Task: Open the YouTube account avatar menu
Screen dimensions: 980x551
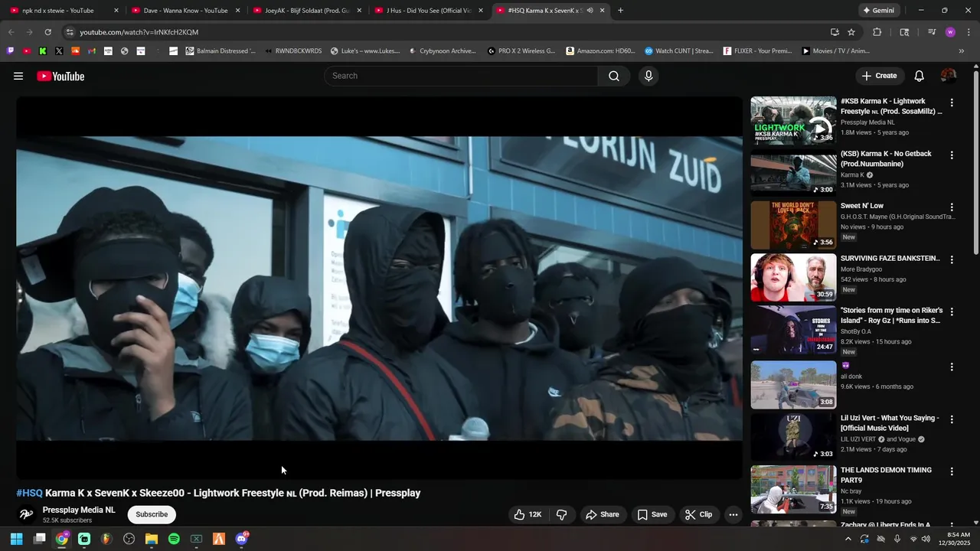Action: (x=949, y=76)
